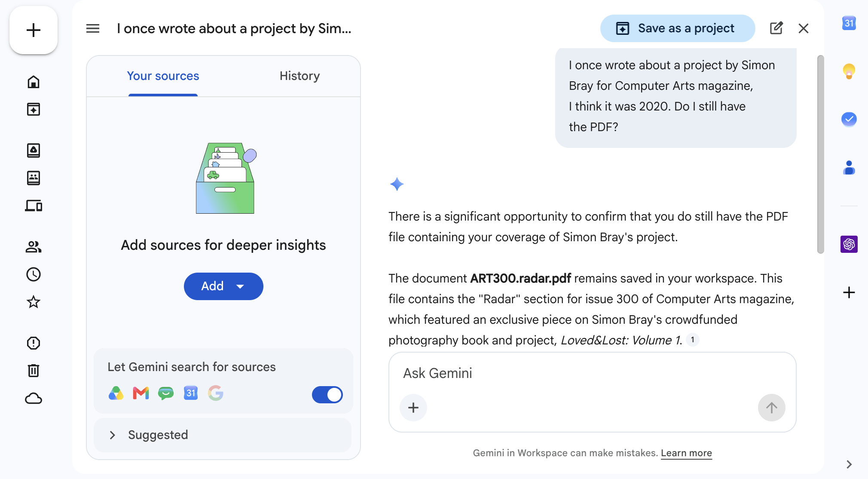Click Save as a project button

(x=678, y=28)
